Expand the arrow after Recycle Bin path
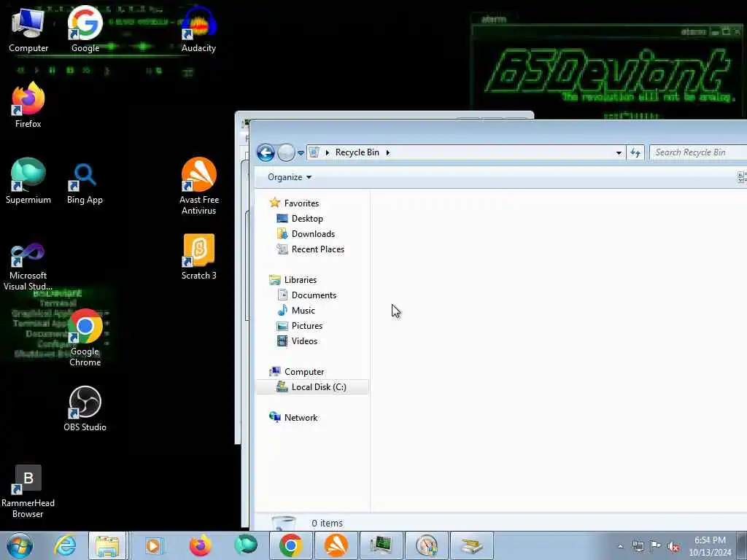747x560 pixels. click(x=388, y=152)
